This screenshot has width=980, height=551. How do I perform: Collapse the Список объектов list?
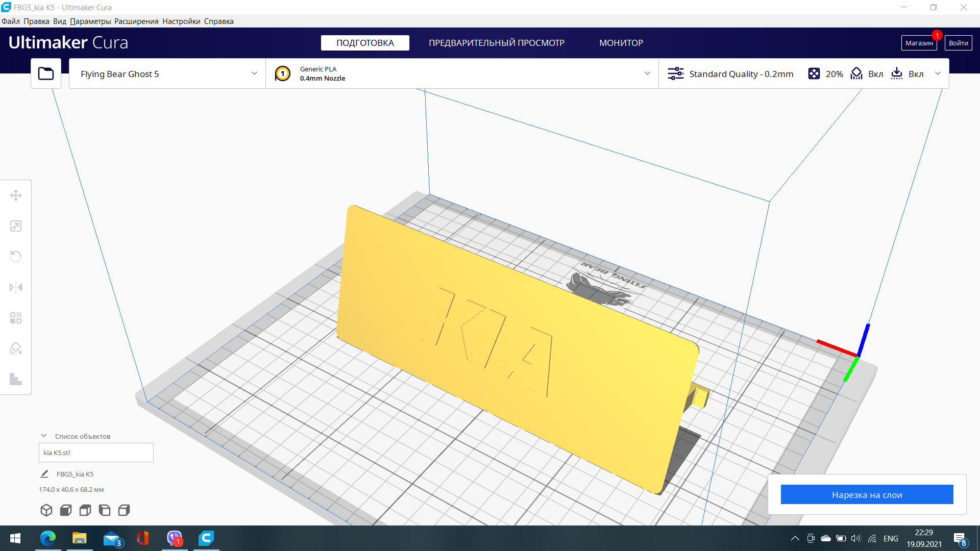click(x=44, y=436)
